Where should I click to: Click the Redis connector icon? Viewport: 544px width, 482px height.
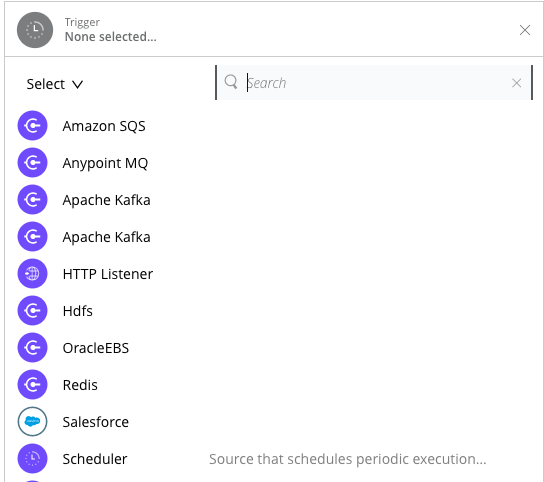(x=32, y=384)
